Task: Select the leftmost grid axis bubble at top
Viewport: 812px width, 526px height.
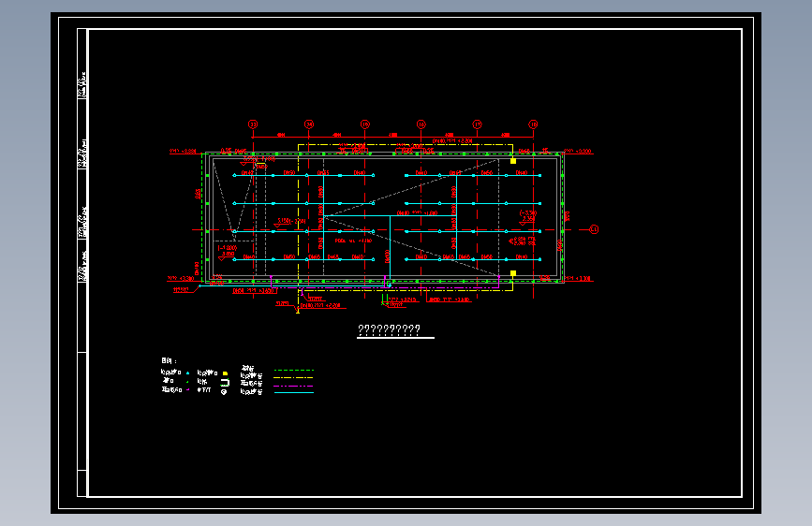Action: (253, 124)
